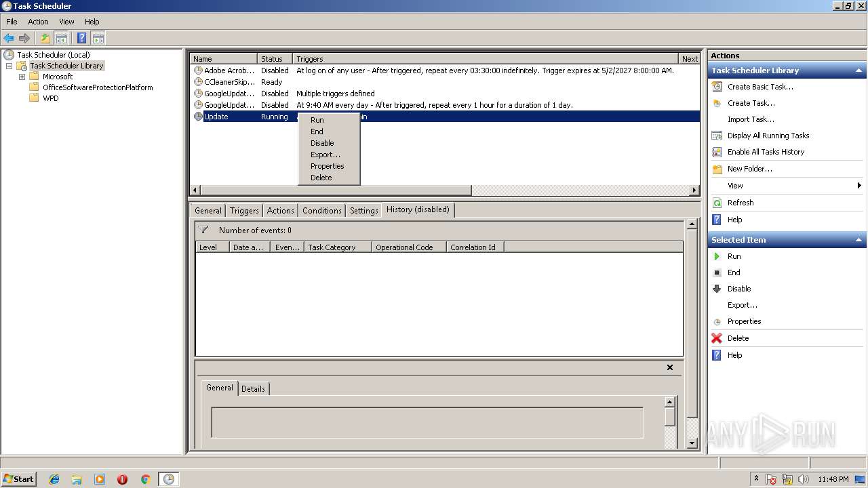This screenshot has height=488, width=868.
Task: Open the Action menu
Action: point(38,22)
